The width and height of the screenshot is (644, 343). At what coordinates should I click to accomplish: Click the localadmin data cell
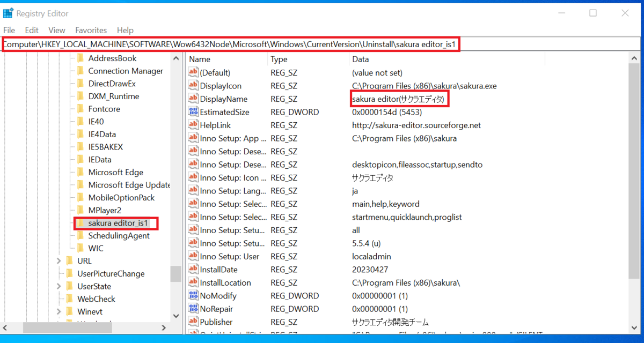click(371, 256)
